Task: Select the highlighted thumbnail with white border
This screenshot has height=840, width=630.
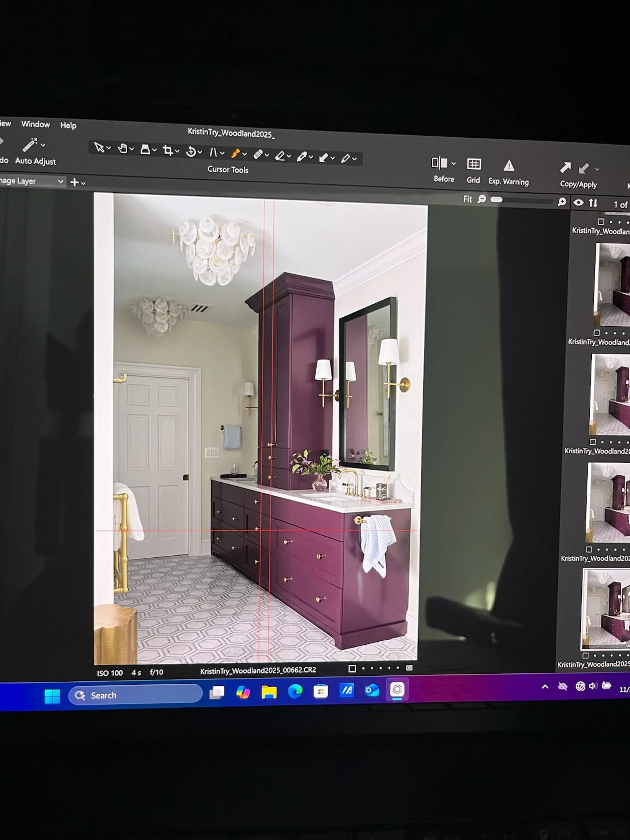Action: [x=606, y=609]
